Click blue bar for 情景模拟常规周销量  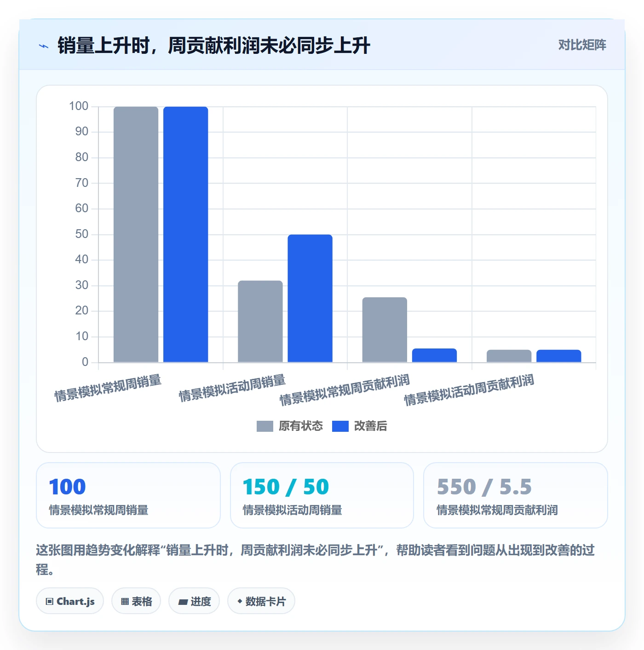186,234
